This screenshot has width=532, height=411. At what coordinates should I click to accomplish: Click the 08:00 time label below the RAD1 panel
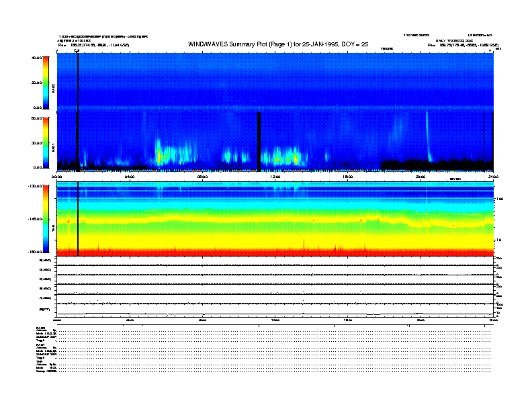(x=202, y=177)
